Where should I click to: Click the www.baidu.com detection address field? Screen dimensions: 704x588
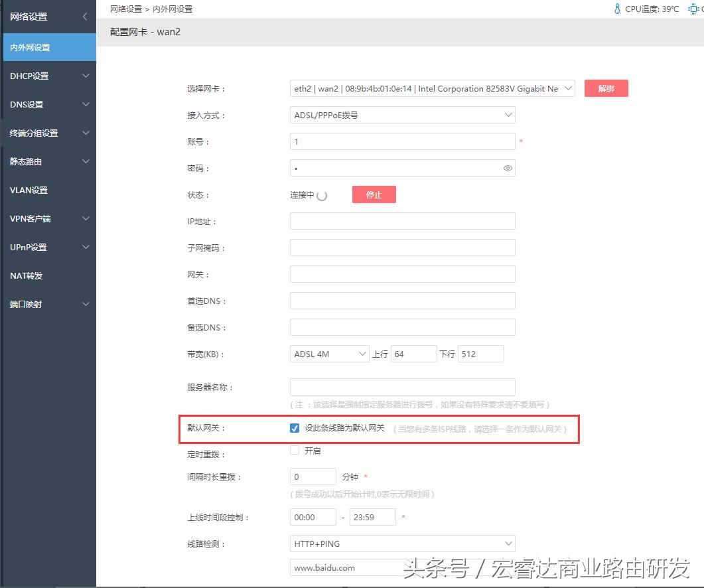pyautogui.click(x=345, y=567)
